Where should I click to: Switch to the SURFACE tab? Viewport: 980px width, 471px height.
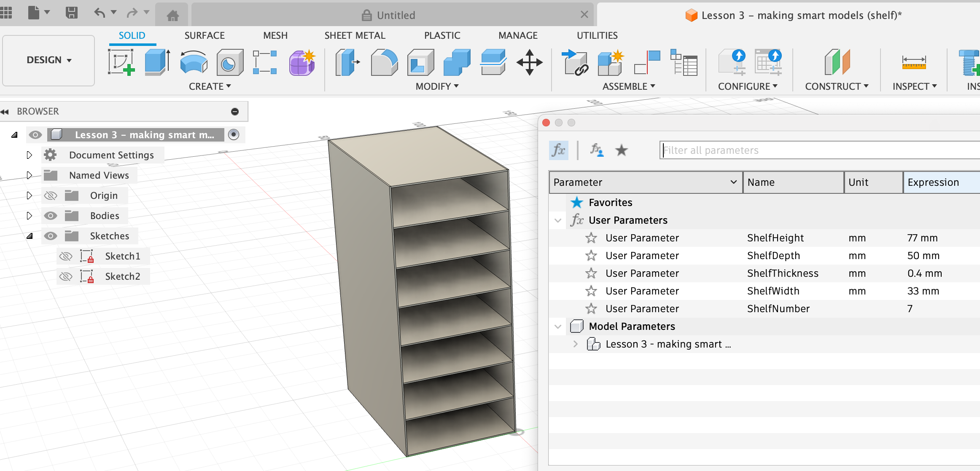[x=204, y=35]
